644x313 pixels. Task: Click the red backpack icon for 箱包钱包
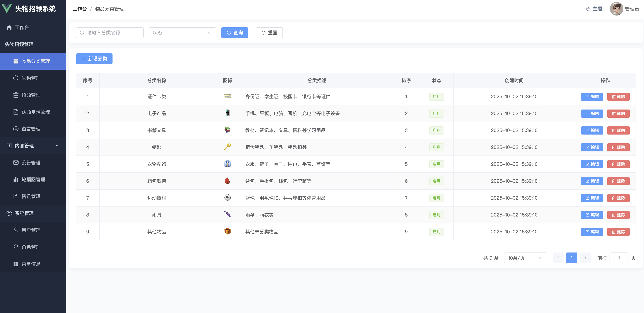(x=227, y=181)
